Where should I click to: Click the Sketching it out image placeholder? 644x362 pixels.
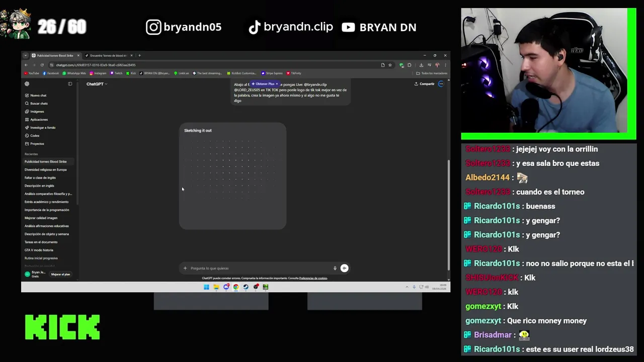(232, 176)
